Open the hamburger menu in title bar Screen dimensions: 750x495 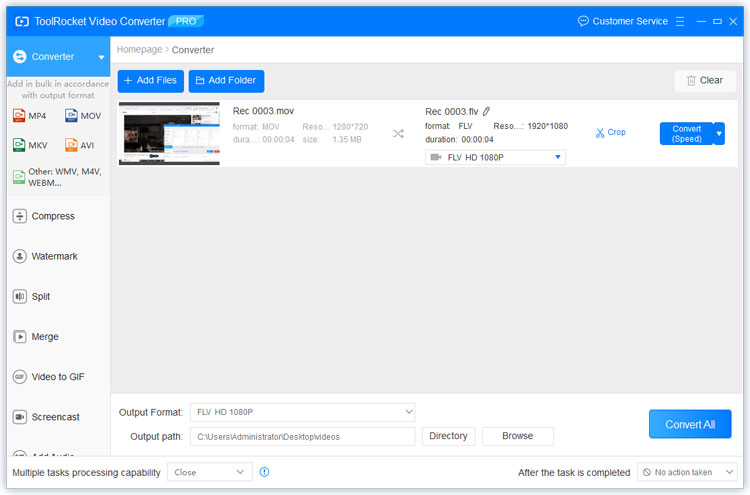pos(680,22)
